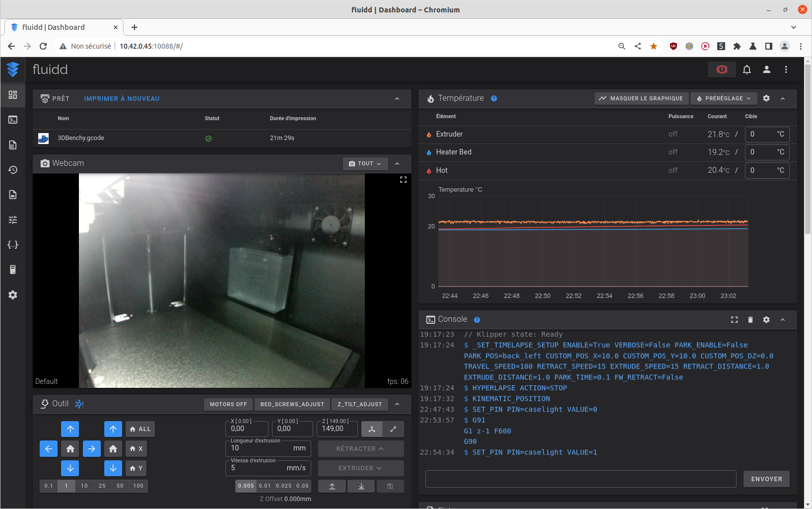Switch to fluidd Dashboard browser tab
Image resolution: width=812 pixels, height=509 pixels.
point(64,27)
